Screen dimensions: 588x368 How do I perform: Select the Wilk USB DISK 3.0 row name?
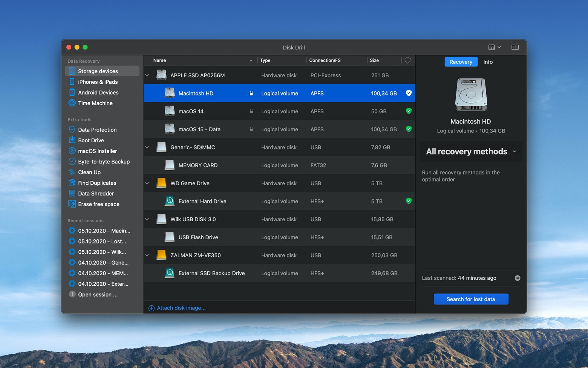(x=193, y=219)
